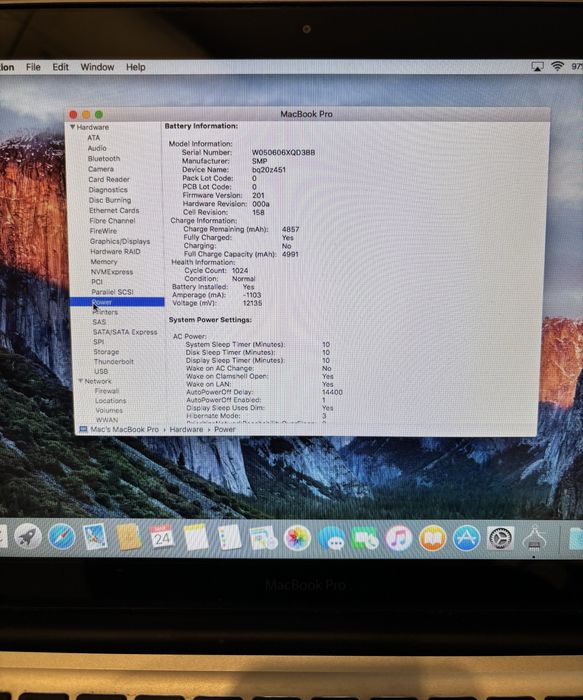Screen dimensions: 583x700
Task: Open Contacts from the Dock
Action: [129, 536]
